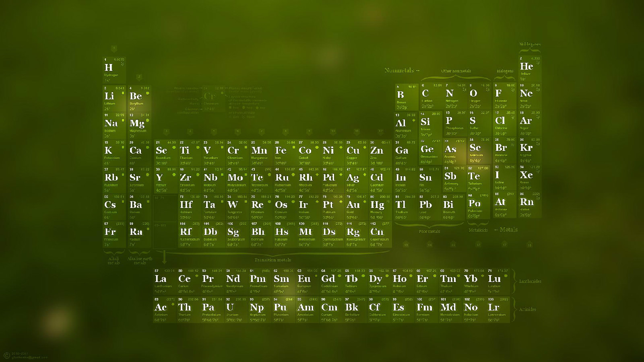
Task: Select the Copernicium (Cn) element tile
Action: click(x=379, y=234)
